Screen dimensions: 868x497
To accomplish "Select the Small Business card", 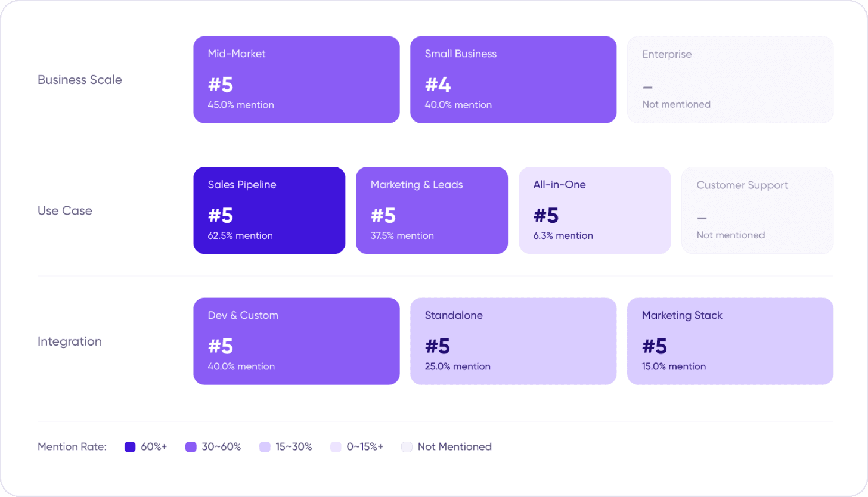I will tap(513, 80).
